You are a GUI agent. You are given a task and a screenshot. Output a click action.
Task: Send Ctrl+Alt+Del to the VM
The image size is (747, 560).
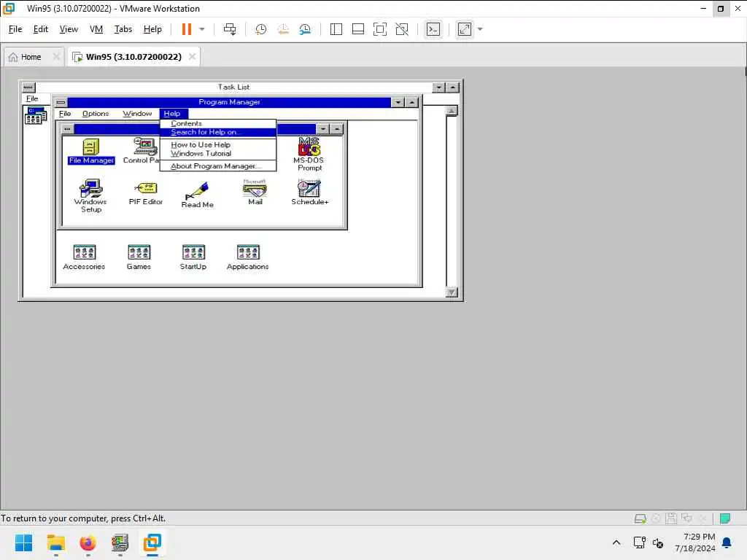coord(230,29)
